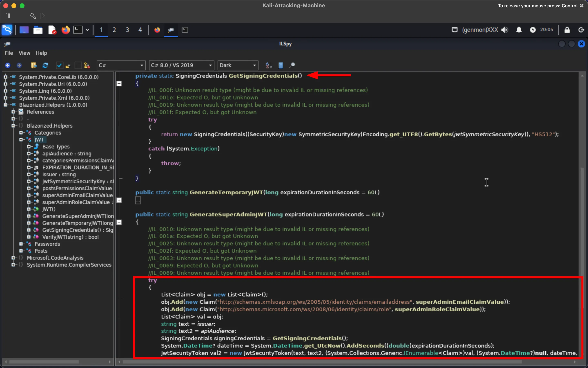Check the empty toolbar checkbox

point(78,65)
